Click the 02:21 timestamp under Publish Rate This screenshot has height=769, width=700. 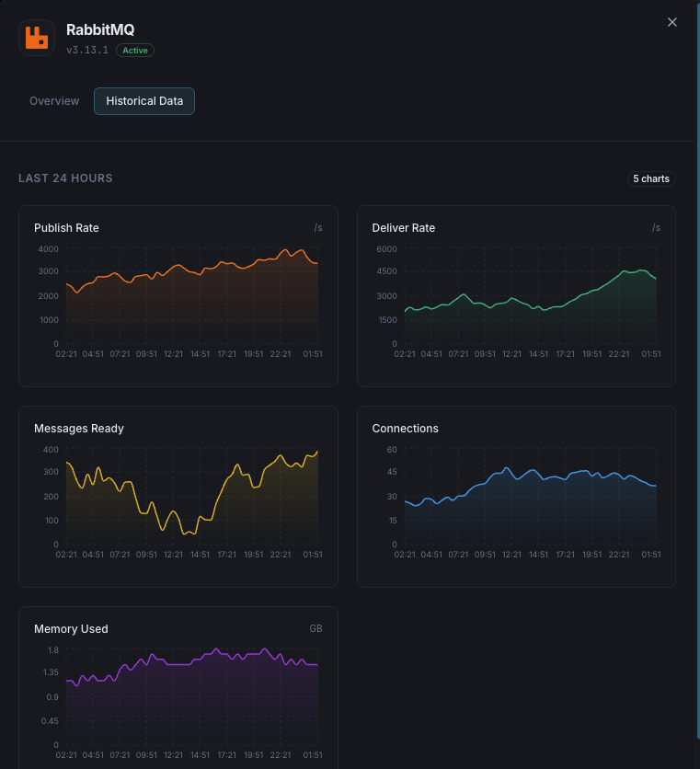point(65,353)
